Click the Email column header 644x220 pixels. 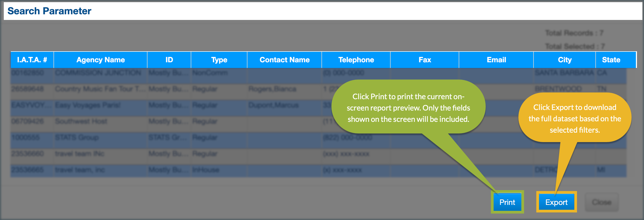coord(496,60)
